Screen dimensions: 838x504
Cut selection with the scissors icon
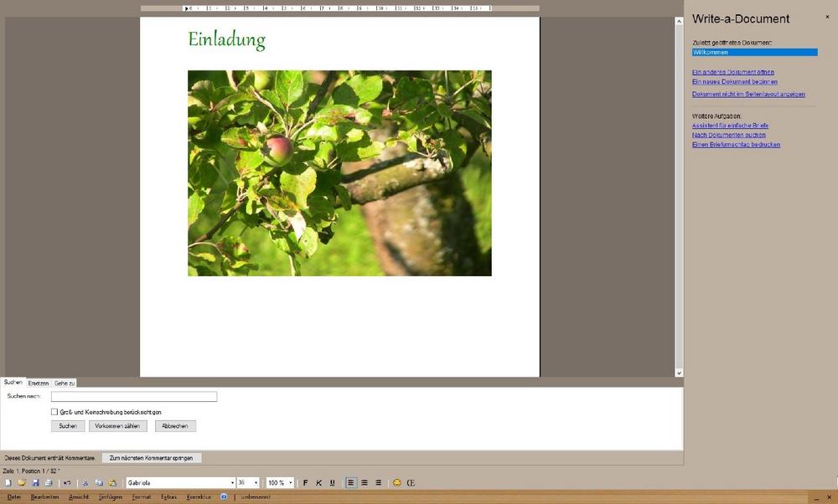click(x=85, y=482)
